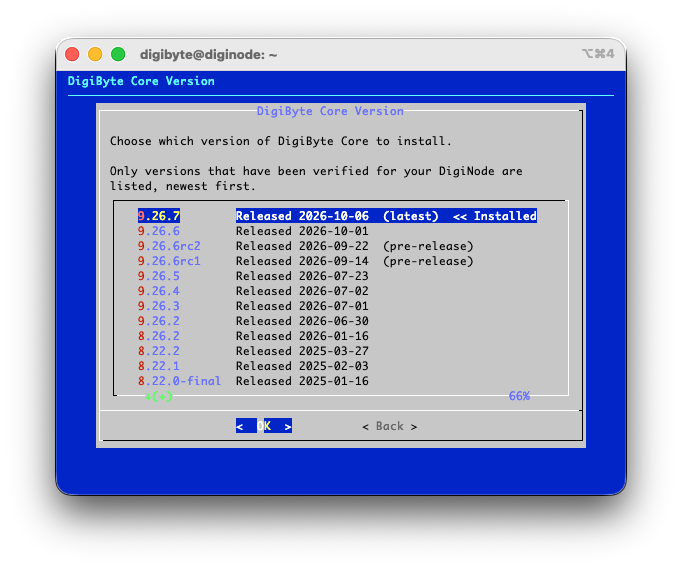Screen dimensions: 682x569
Task: Pick version 9.26.3 from the list
Action: 253,306
